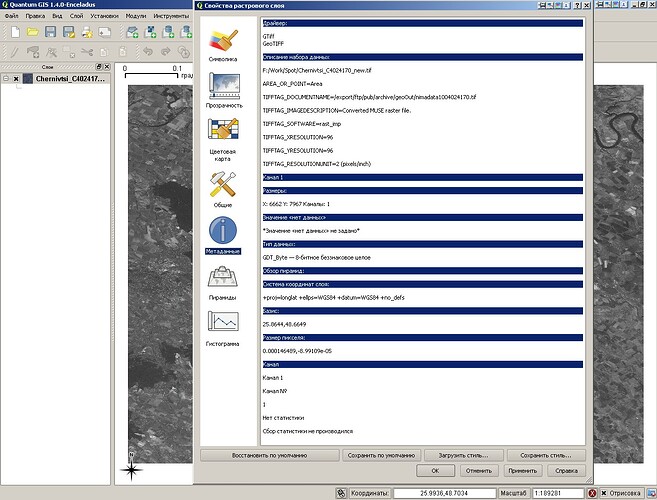This screenshot has height=500, width=657.
Task: Open the Инструменты menu
Action: [171, 16]
